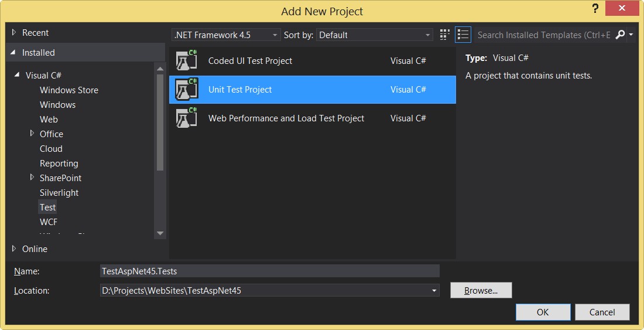Expand the Recent section
Viewport: 644px width, 330px height.
(x=14, y=32)
